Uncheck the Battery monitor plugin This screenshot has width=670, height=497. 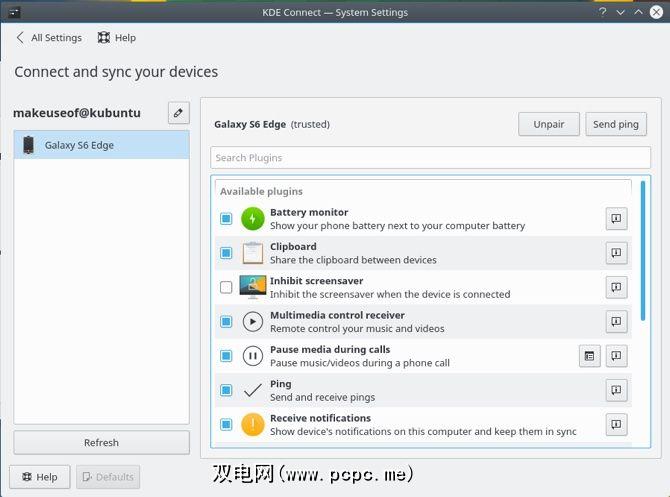point(226,219)
